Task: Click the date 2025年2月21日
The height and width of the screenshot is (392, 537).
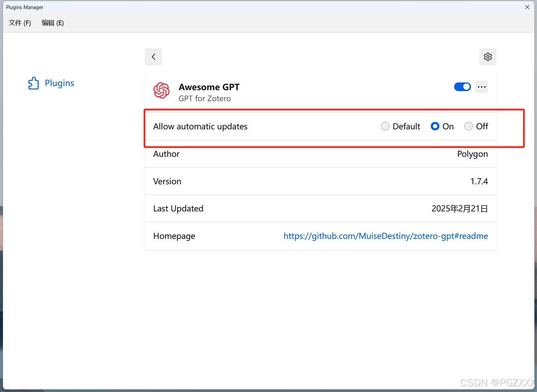Action: [x=460, y=208]
